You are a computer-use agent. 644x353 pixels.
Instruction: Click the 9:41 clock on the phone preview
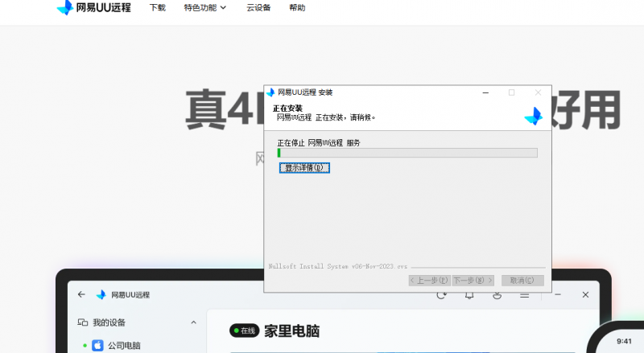click(624, 341)
